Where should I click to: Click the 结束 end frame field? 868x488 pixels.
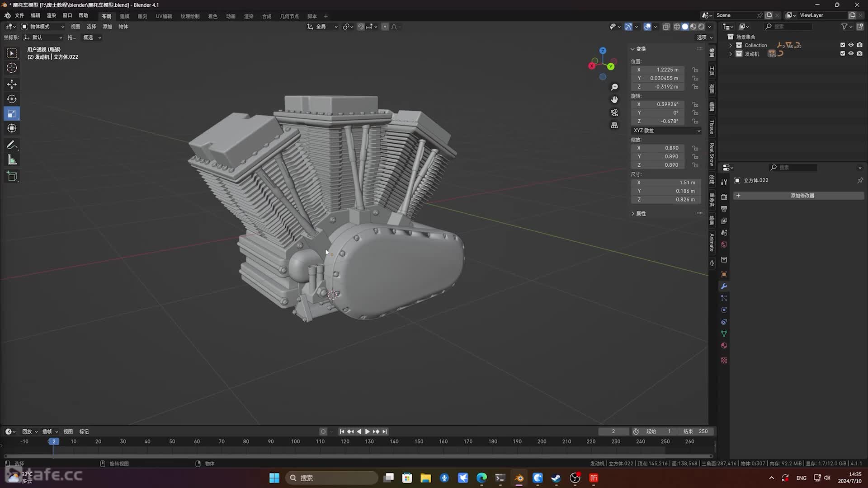click(695, 432)
